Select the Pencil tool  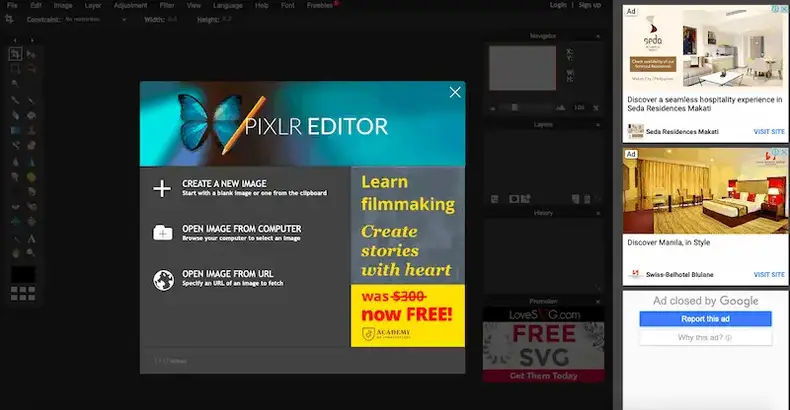pos(16,100)
